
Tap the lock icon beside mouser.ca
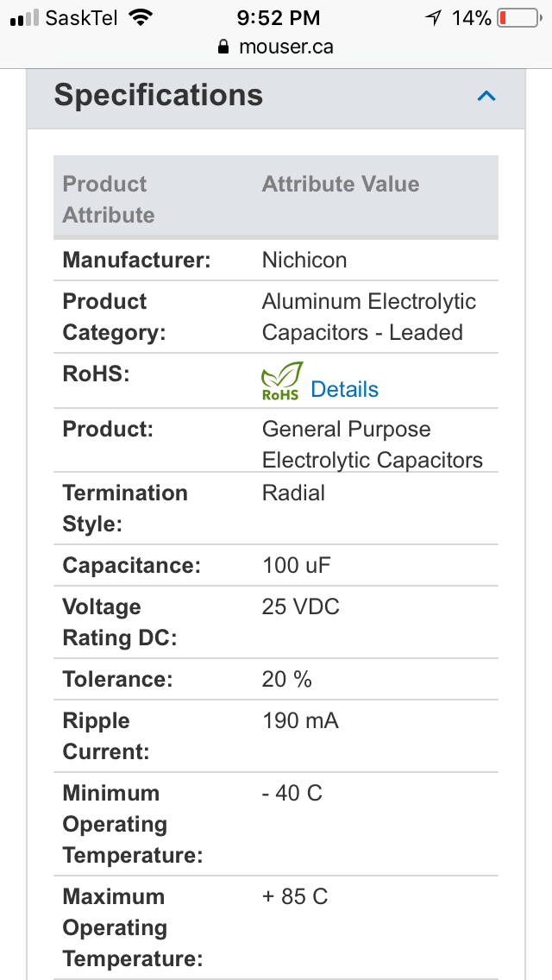pos(223,47)
